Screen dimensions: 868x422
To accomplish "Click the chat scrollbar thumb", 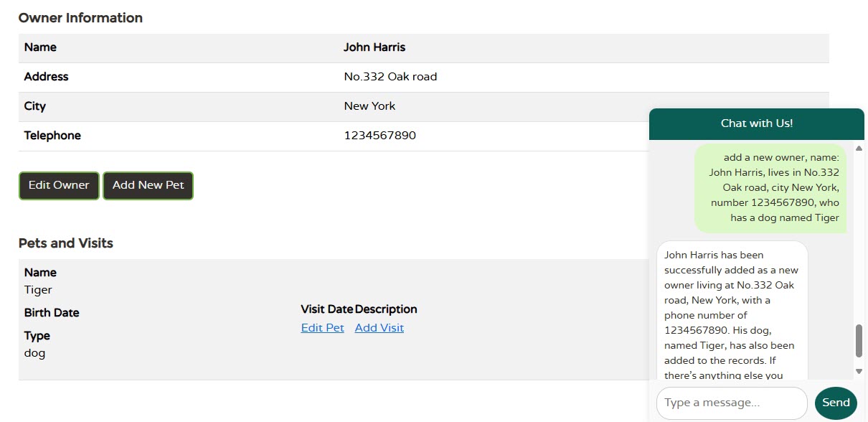I will [x=859, y=341].
